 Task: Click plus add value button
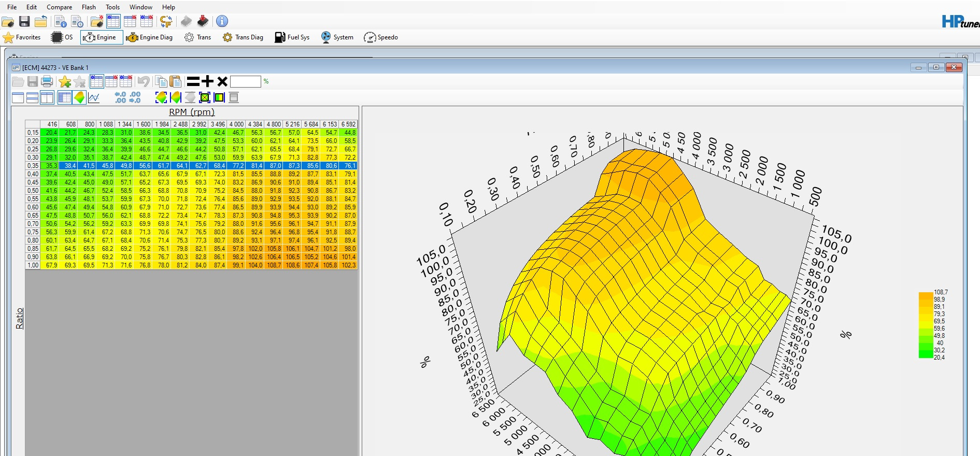point(208,81)
